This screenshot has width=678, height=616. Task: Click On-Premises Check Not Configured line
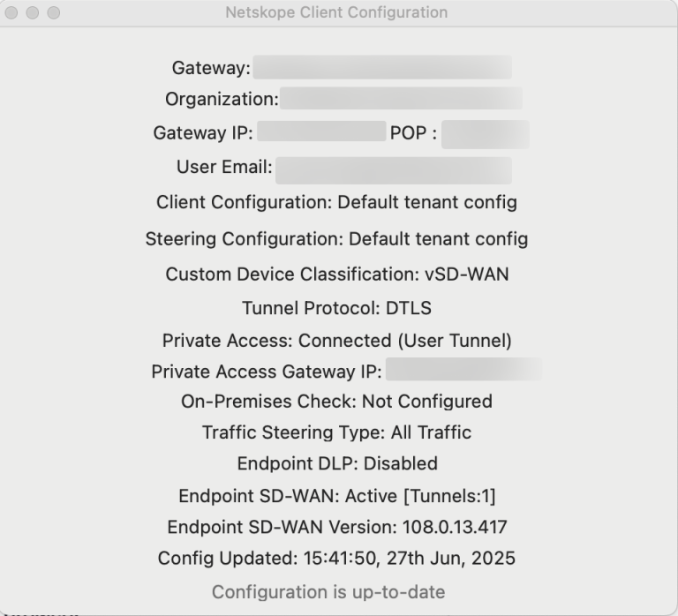336,402
